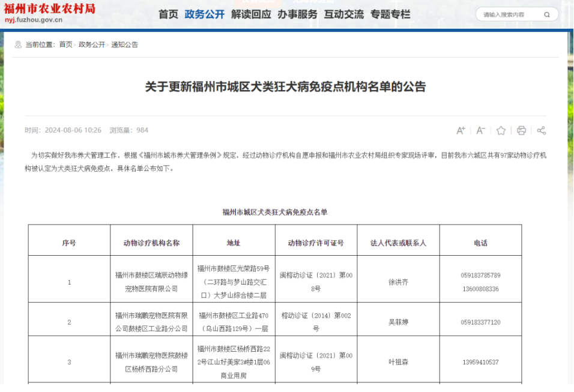Open the 专题专栏 menu item
Viewport: 574px width, 392px height.
[x=390, y=14]
